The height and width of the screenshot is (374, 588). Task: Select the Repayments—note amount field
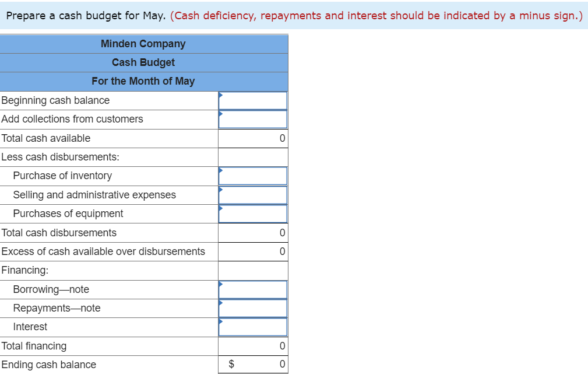point(253,308)
